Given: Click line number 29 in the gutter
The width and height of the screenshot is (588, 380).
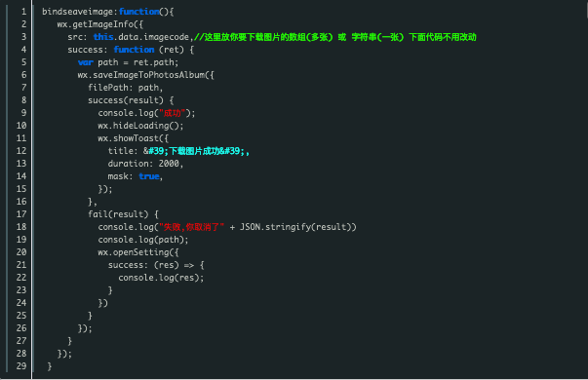Looking at the screenshot, I should click(21, 366).
